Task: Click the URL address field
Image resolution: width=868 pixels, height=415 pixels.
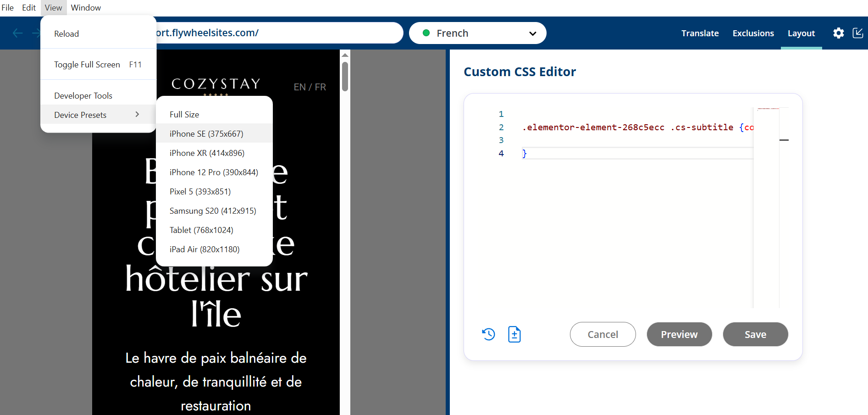Action: pyautogui.click(x=275, y=33)
